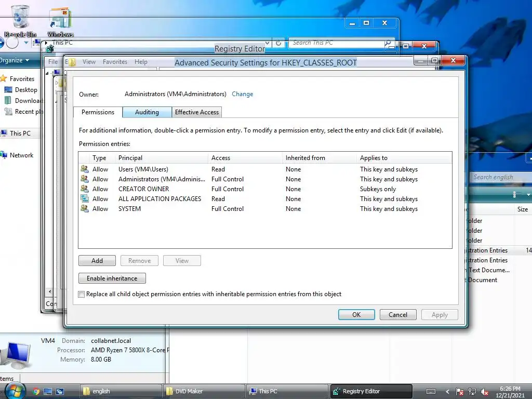Click the Applies to column header
The height and width of the screenshot is (399, 532).
404,158
